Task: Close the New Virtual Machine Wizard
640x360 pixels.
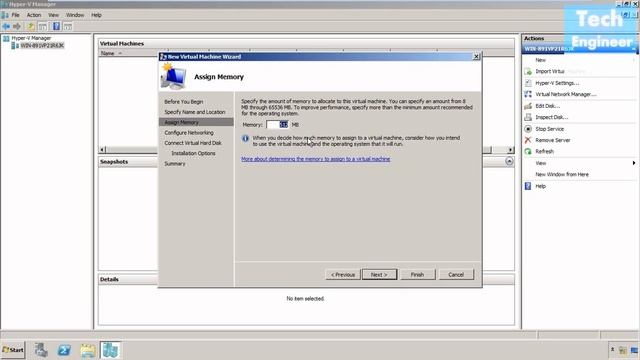Action: (x=476, y=57)
